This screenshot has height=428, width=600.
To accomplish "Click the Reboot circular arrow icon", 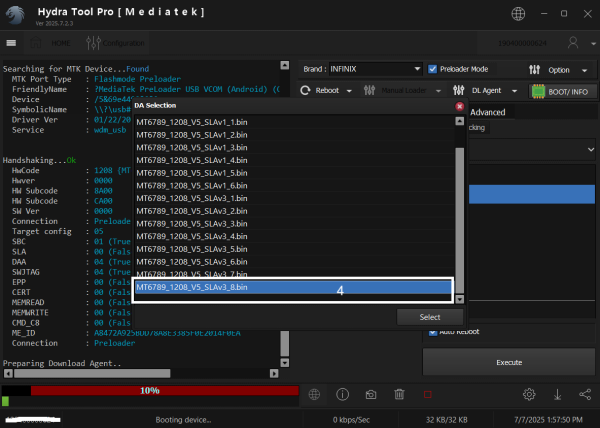I will click(305, 90).
